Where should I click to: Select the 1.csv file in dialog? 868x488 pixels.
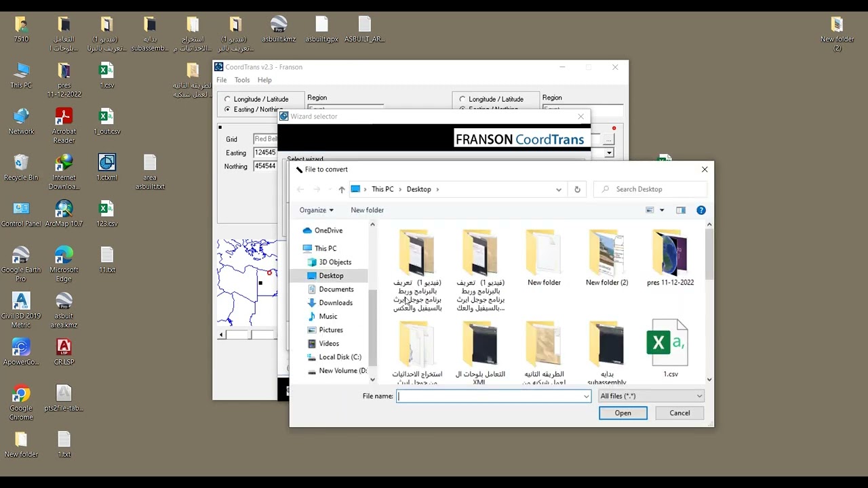coord(670,348)
